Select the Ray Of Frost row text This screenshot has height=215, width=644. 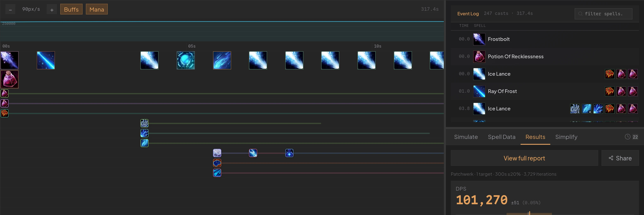[502, 91]
